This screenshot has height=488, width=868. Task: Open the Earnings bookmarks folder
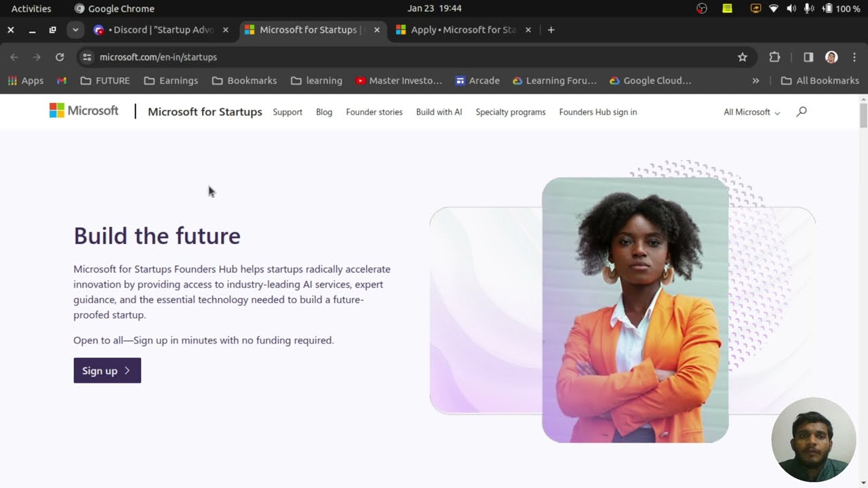pos(171,81)
